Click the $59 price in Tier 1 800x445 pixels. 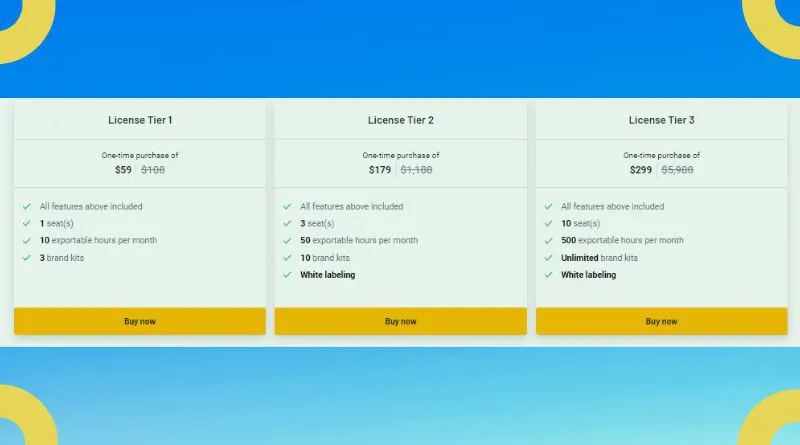pos(123,170)
